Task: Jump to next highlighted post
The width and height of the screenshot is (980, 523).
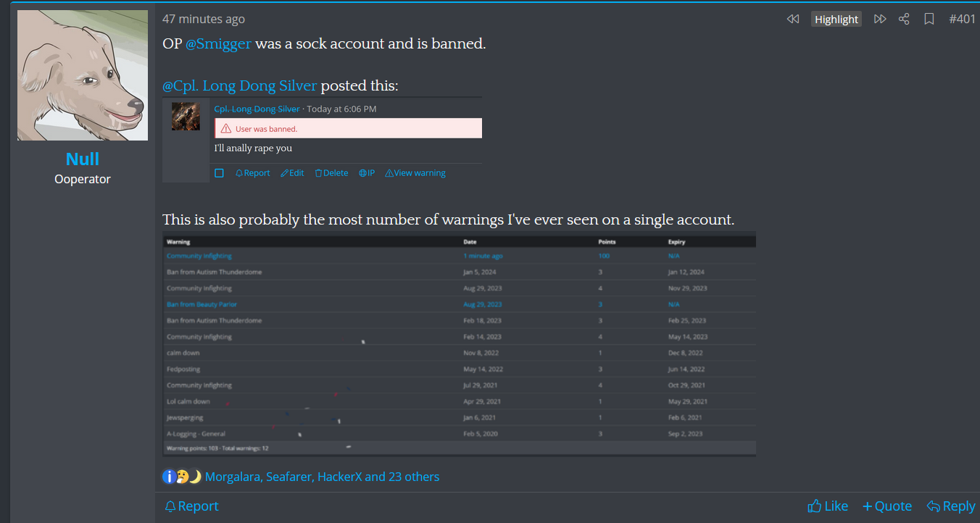Action: (880, 20)
